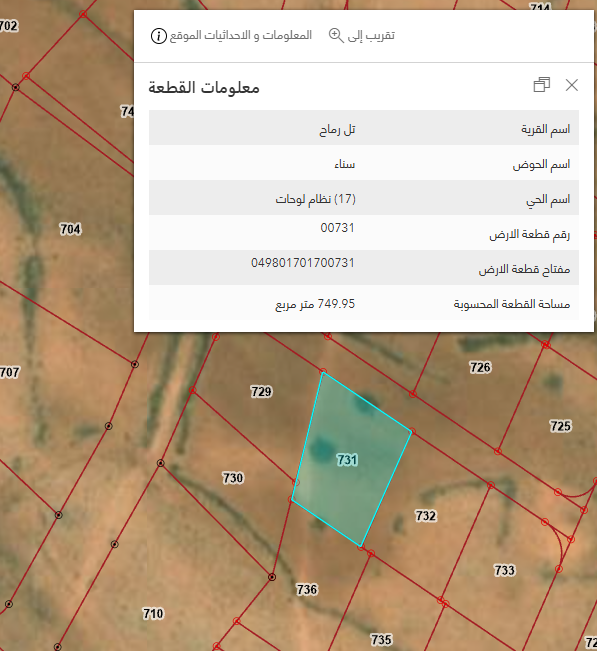Close the معلومات القطعة popup

point(572,85)
